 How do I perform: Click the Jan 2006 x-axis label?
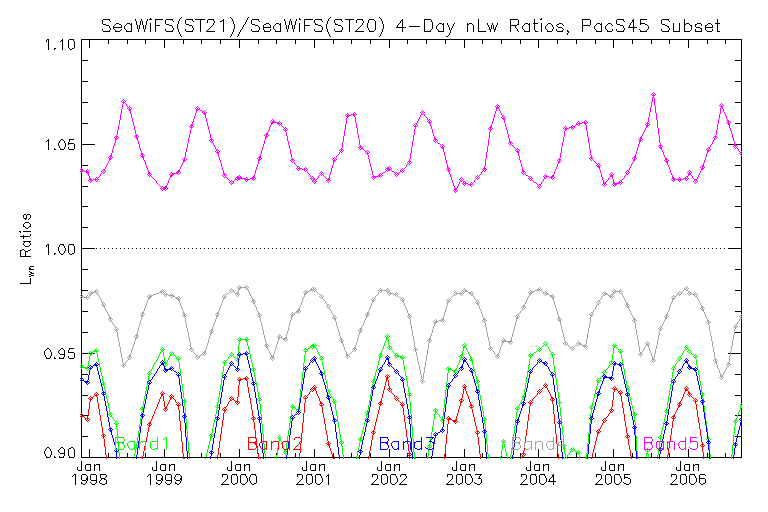[x=688, y=473]
